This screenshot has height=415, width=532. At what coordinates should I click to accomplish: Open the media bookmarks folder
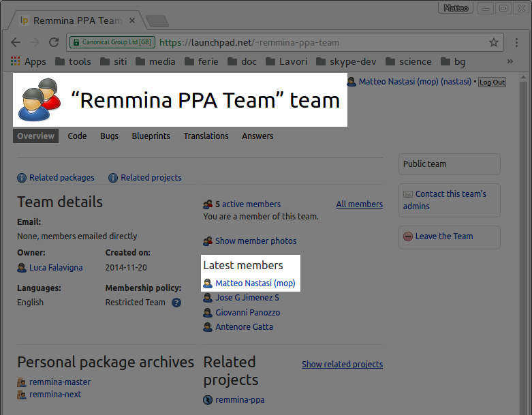coord(155,61)
